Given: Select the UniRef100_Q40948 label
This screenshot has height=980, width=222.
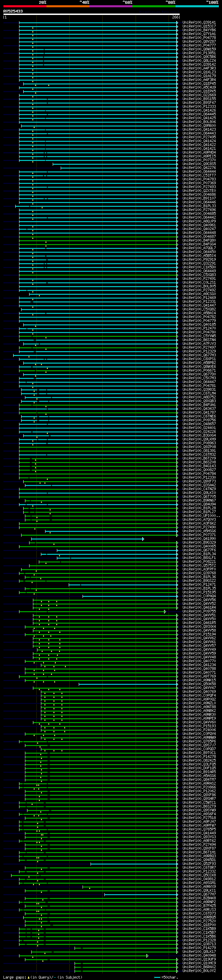Looking at the screenshot, I should click(x=199, y=956).
